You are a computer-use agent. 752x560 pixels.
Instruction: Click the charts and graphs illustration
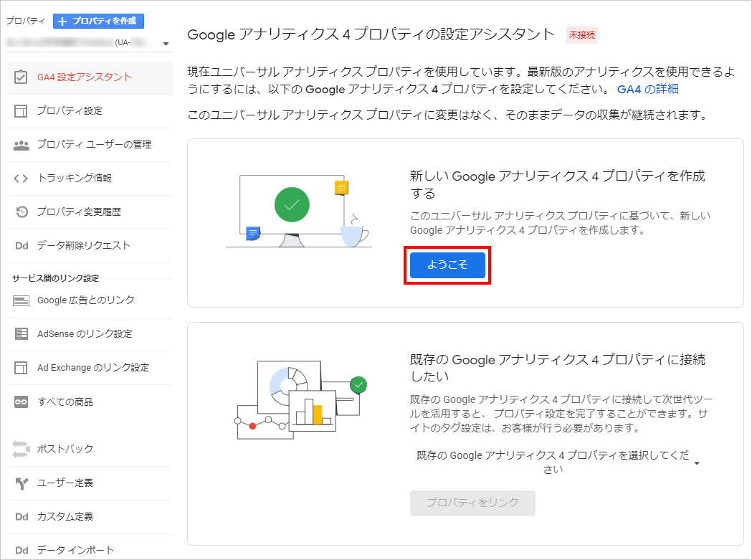pos(302,399)
